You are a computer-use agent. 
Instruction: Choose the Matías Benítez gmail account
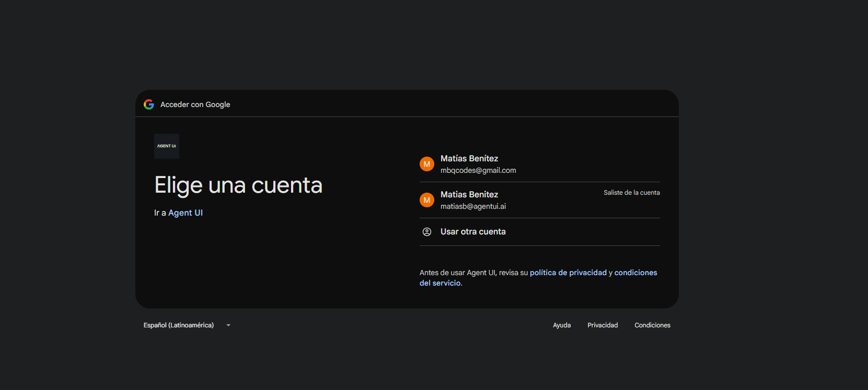pos(540,164)
